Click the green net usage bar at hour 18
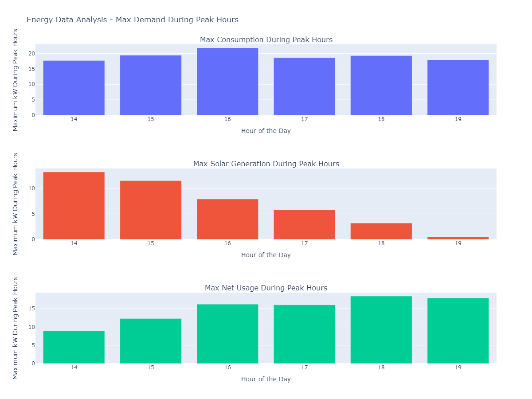 click(x=381, y=330)
